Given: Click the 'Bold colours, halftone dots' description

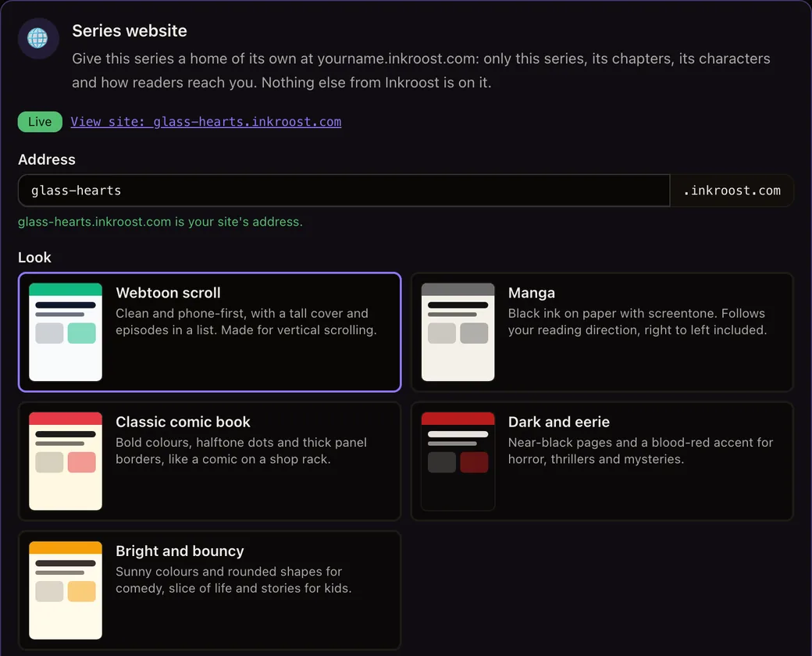Looking at the screenshot, I should click(x=241, y=451).
